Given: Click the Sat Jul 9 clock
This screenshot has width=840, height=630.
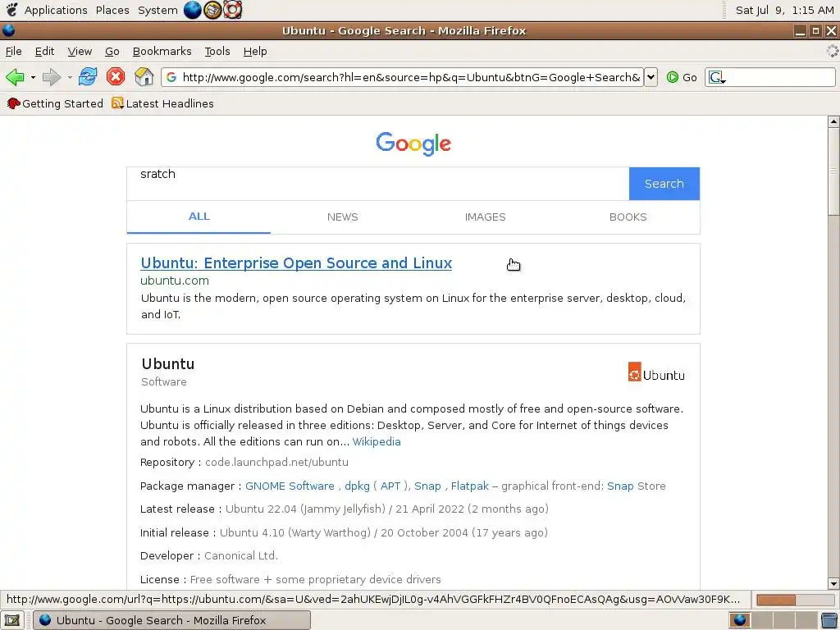Looking at the screenshot, I should point(784,10).
